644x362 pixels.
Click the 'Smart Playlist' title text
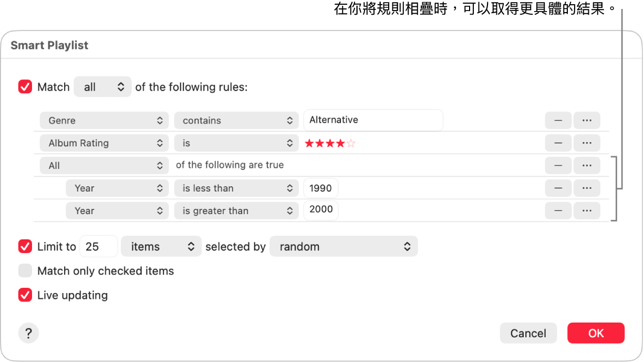[x=49, y=45]
